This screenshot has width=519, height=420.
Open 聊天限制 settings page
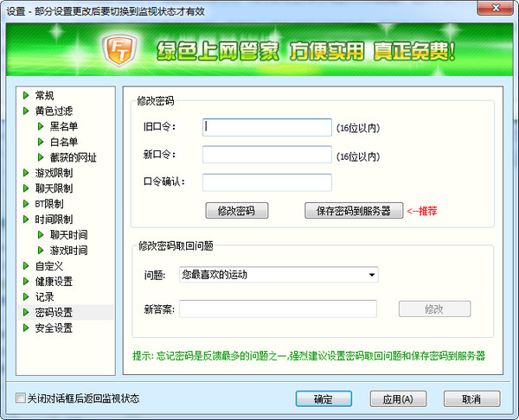(x=54, y=188)
